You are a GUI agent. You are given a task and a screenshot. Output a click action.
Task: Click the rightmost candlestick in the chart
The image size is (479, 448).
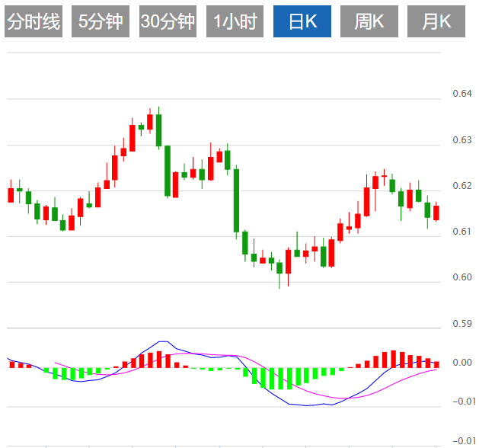click(436, 213)
